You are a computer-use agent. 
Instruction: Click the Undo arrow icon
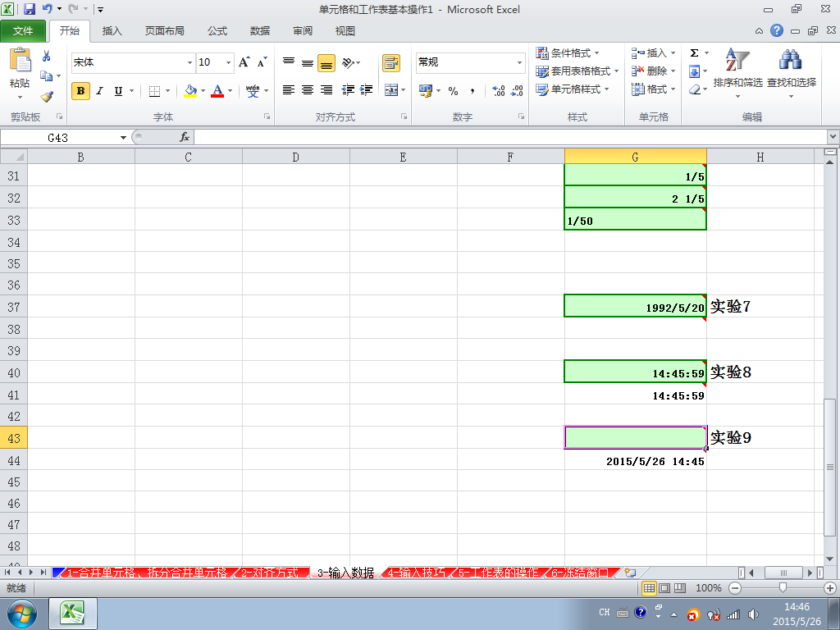coord(47,9)
